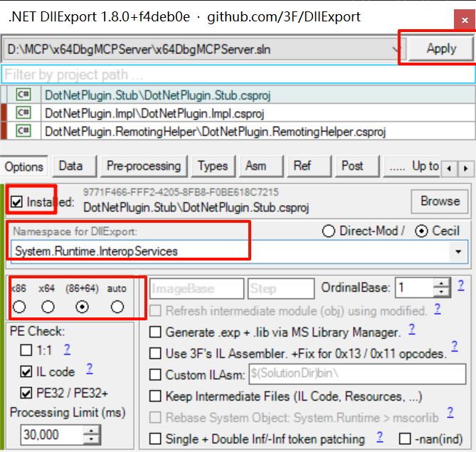Click the Filter by project path field
The height and width of the screenshot is (452, 476).
[x=238, y=74]
